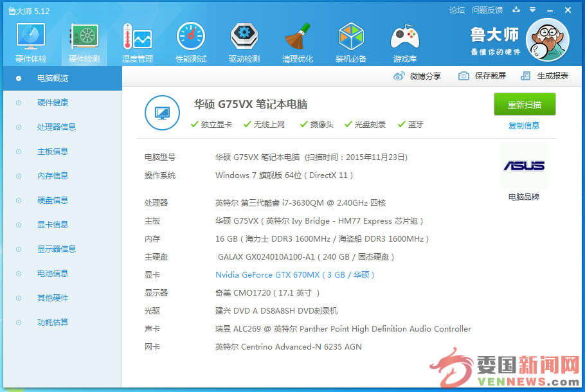
Task: Click the green 重新扫描 rescan button
Action: point(525,105)
